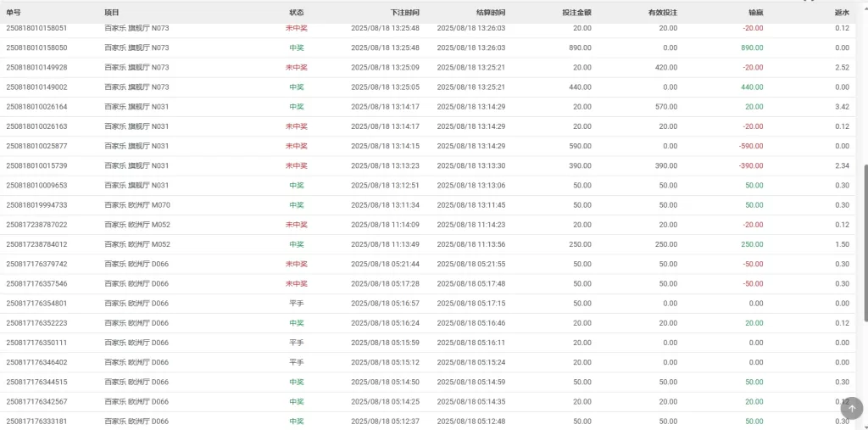Click settlement time 2025/08/18 05:14:59

[471, 383]
